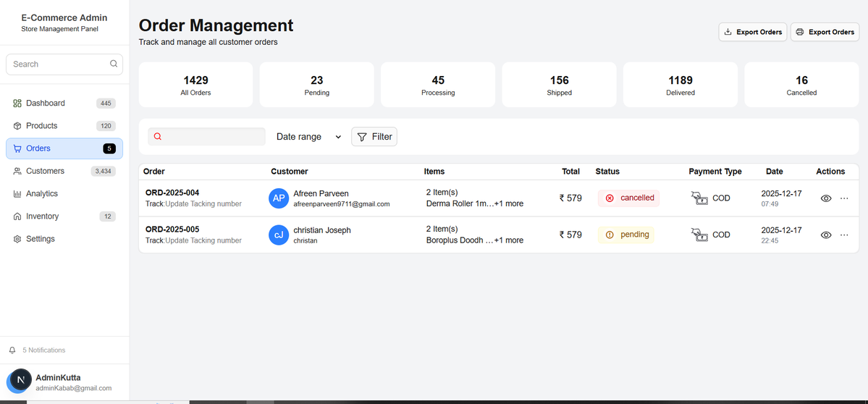Viewport: 868px width, 404px height.
Task: Click the cancelled status badge
Action: coord(629,198)
